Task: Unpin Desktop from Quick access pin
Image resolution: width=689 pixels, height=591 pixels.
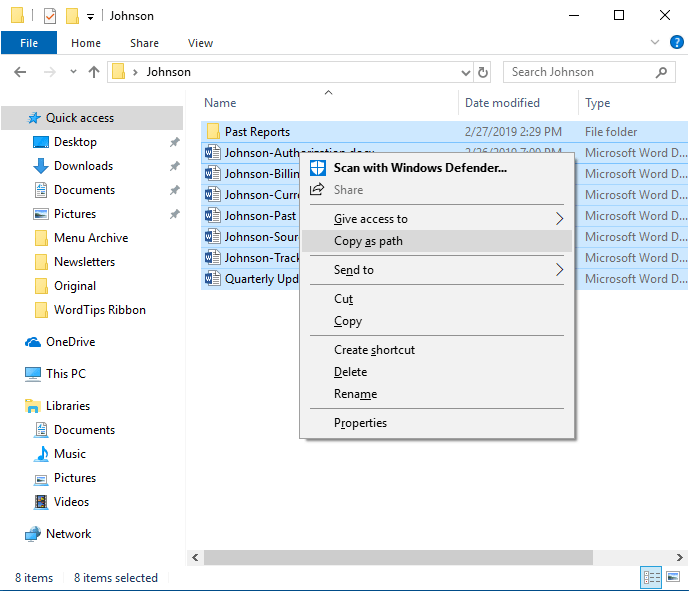Action: (x=174, y=142)
